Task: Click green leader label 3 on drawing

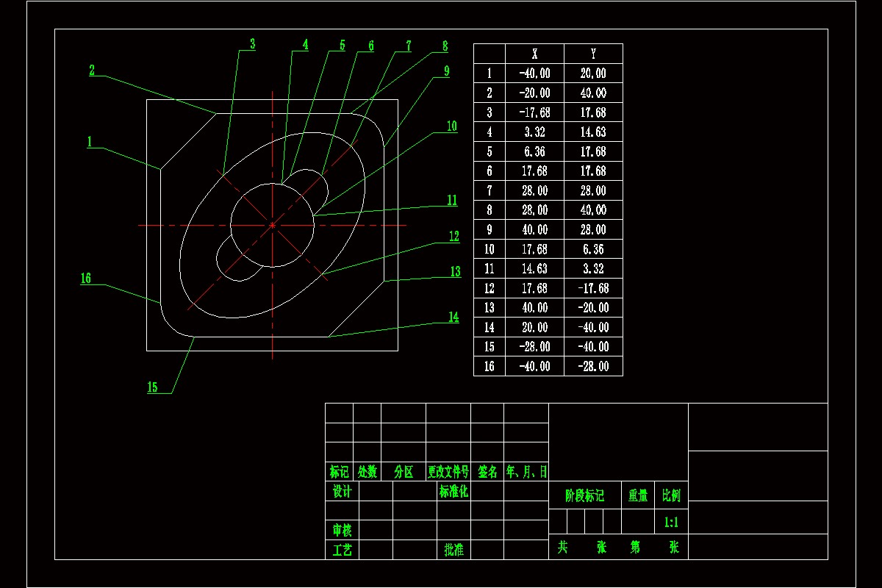Action: coord(252,44)
